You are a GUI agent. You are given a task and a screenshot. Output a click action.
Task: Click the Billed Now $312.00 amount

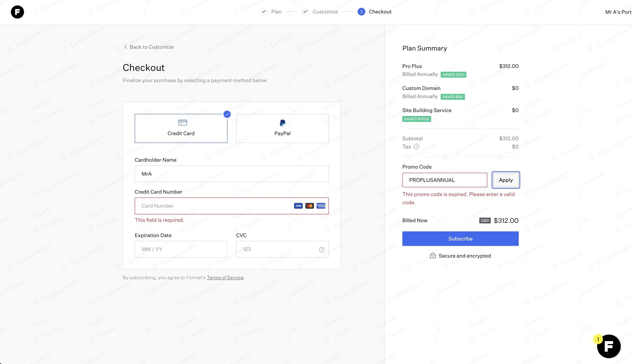(506, 221)
